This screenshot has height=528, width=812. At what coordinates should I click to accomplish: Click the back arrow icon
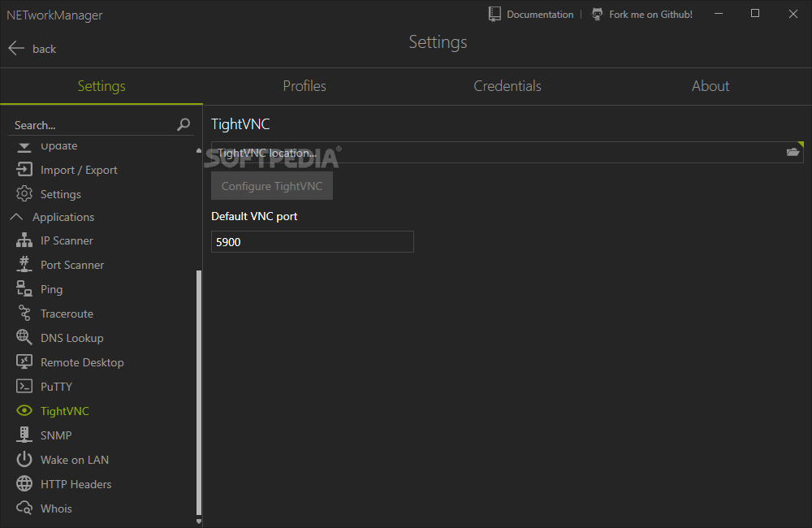[x=16, y=48]
